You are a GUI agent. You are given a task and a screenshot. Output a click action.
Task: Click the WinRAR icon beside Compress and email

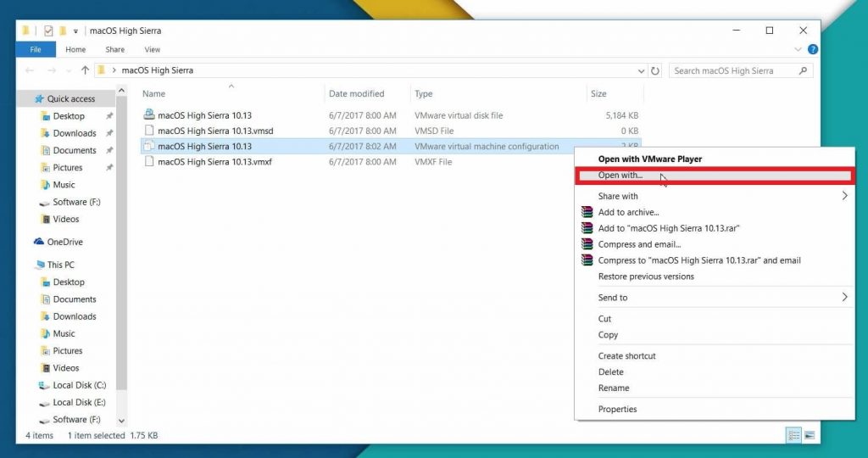[x=587, y=243]
